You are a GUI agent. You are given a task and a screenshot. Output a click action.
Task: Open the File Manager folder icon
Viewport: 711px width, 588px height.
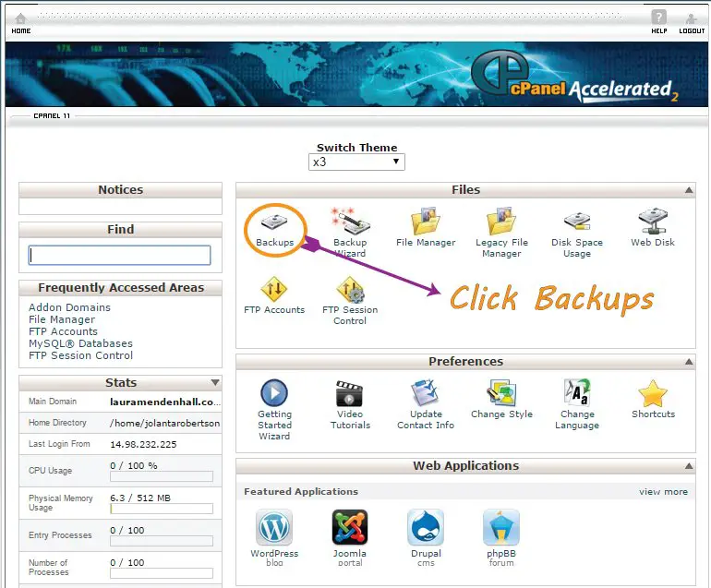(x=426, y=222)
